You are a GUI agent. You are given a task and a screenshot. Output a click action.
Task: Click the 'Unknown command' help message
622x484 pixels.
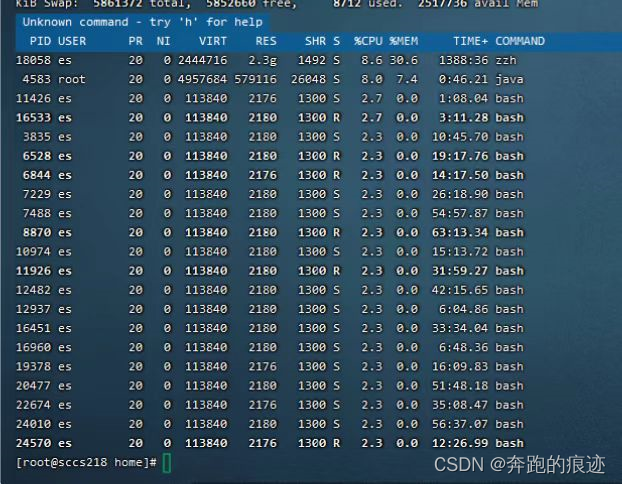142,22
